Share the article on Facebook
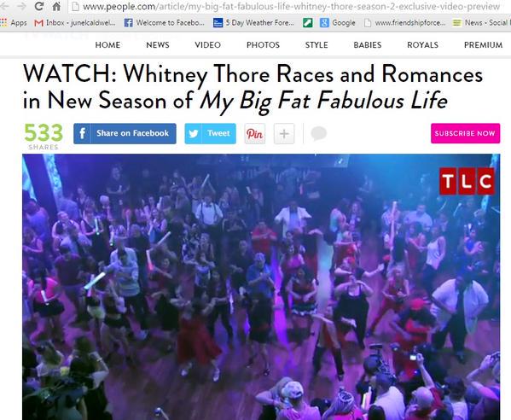The image size is (511, 420). coord(125,133)
